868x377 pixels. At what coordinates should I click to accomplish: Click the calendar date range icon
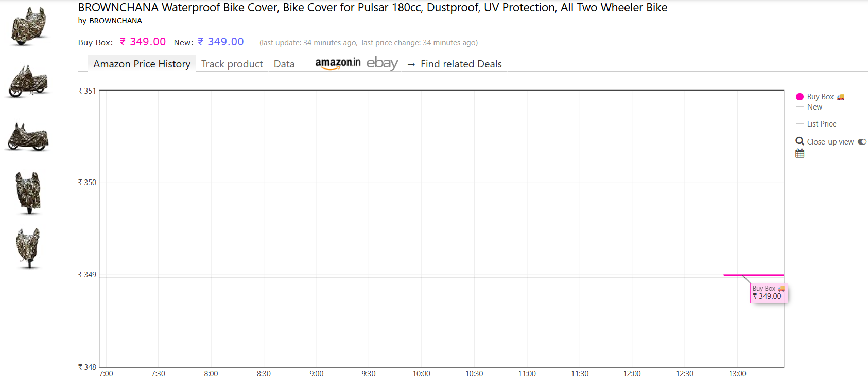[800, 153]
